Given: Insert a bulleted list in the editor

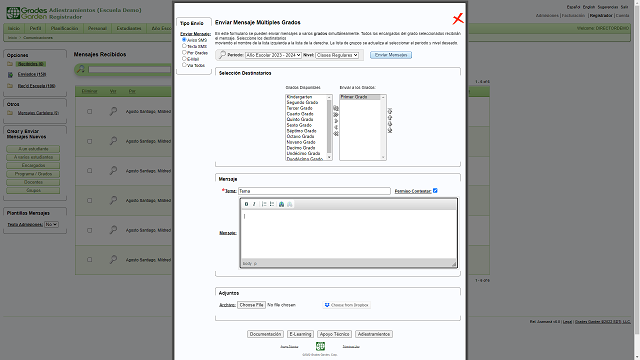Looking at the screenshot, I should point(272,204).
